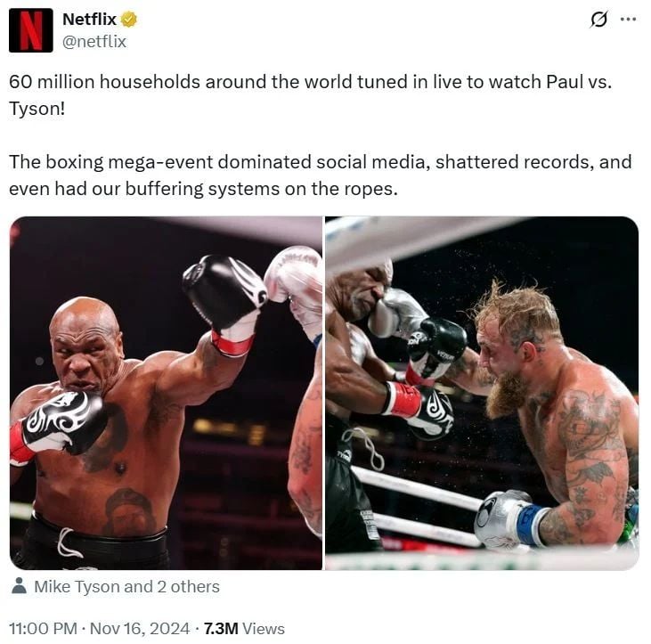The height and width of the screenshot is (644, 651).
Task: View the right photo of Paul getting hit
Action: (x=482, y=393)
